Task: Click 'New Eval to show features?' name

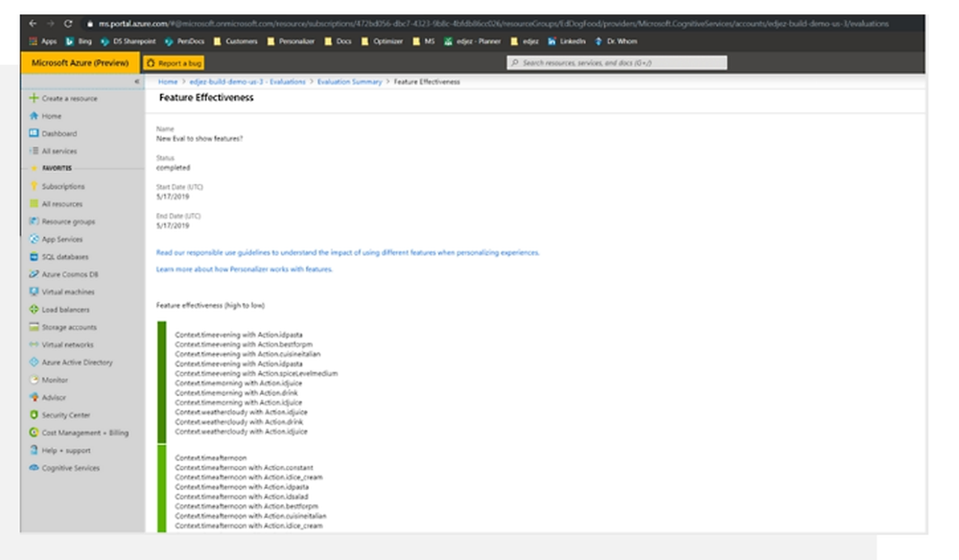Action: (199, 139)
